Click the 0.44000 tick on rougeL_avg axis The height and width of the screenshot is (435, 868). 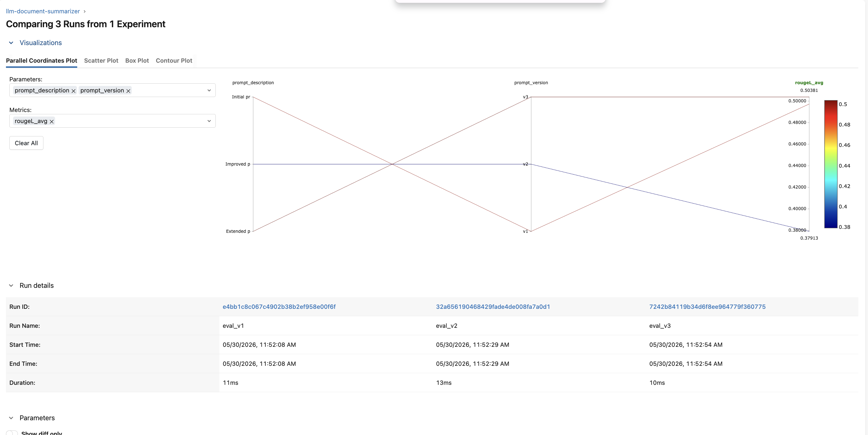797,166
